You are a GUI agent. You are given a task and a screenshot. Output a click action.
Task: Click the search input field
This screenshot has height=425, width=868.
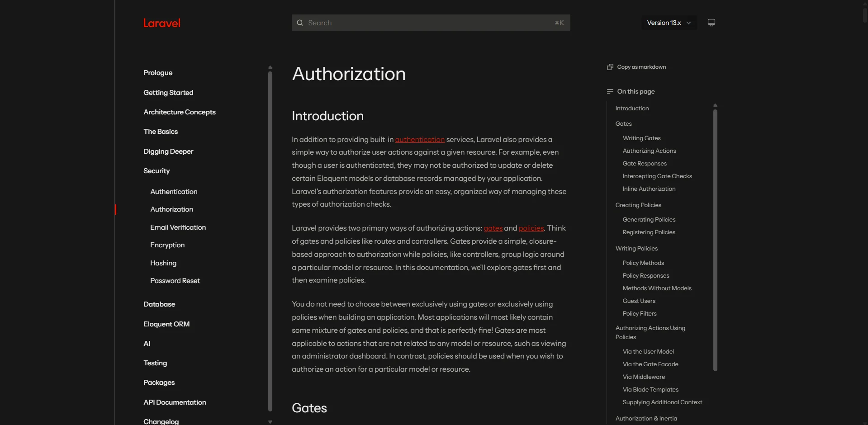pos(431,23)
